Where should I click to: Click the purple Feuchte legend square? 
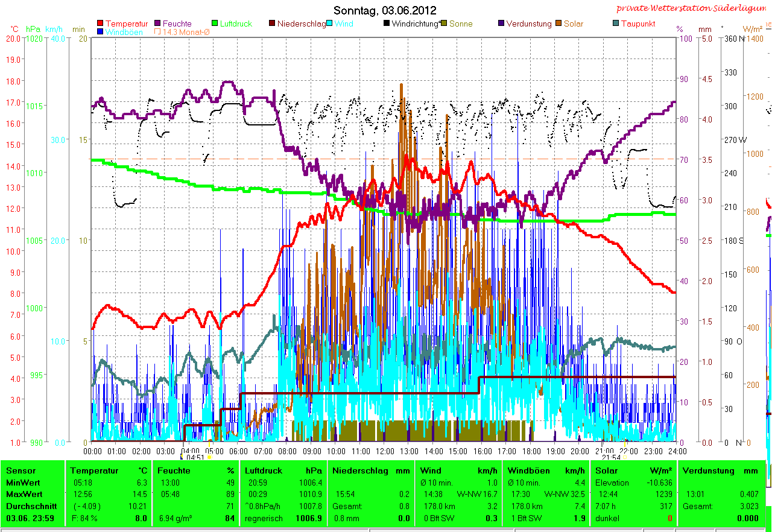tap(158, 24)
